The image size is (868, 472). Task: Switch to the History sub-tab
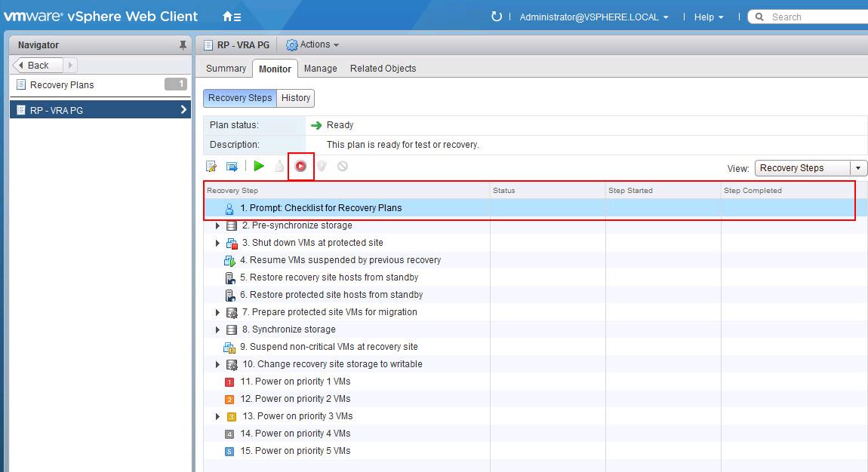click(x=296, y=98)
